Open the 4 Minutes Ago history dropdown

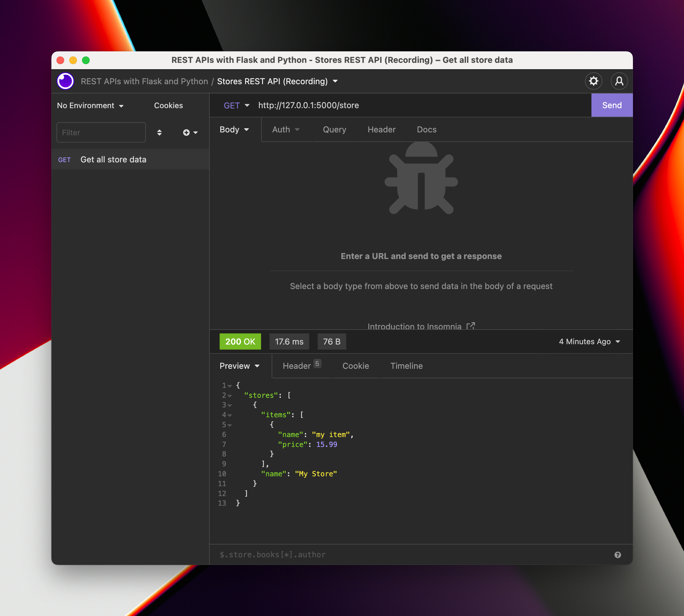pyautogui.click(x=589, y=342)
